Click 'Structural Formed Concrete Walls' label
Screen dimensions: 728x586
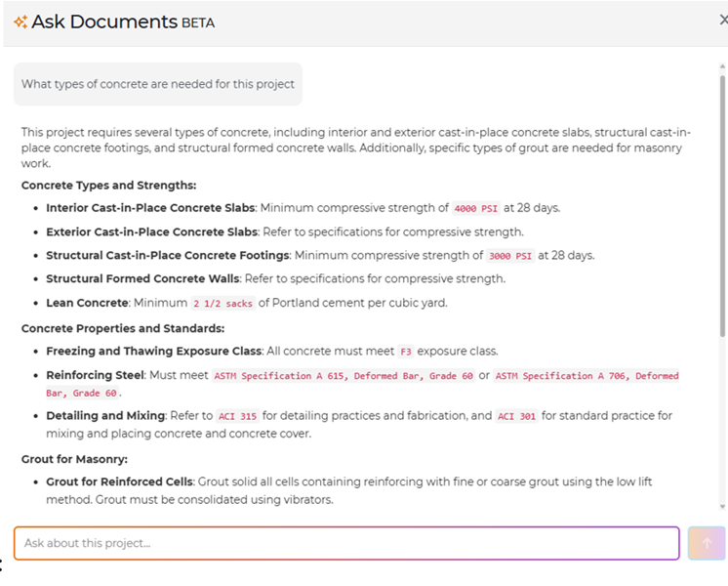click(142, 278)
